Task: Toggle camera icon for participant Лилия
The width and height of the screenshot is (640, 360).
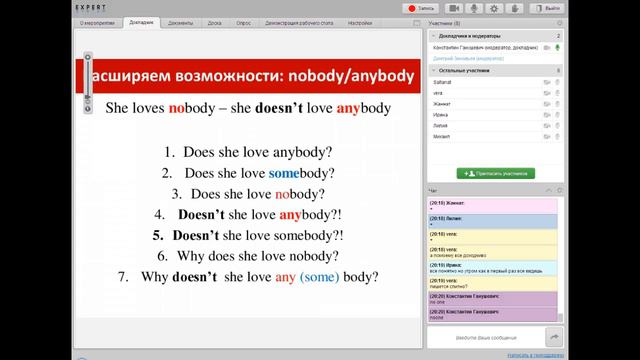Action: (x=547, y=126)
